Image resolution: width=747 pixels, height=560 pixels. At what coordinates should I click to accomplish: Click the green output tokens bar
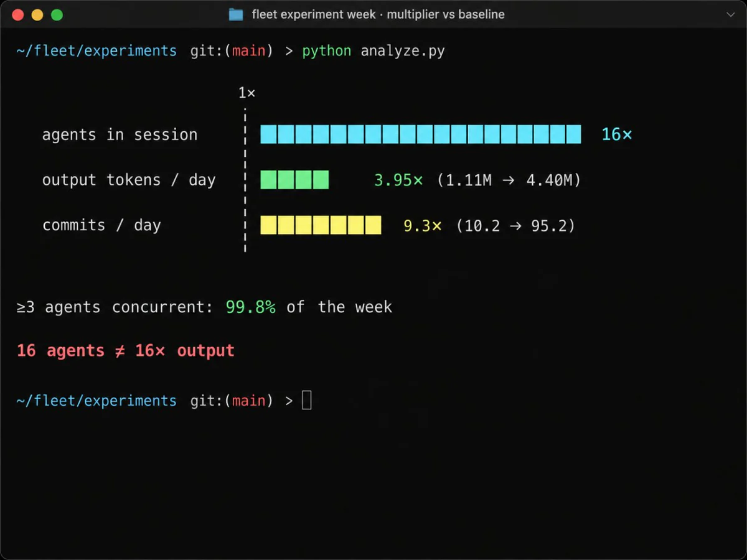click(x=294, y=180)
